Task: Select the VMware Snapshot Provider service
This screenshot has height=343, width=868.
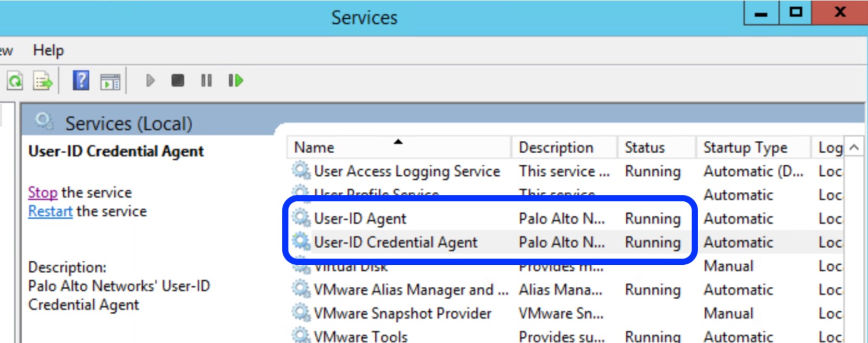Action: click(x=402, y=313)
